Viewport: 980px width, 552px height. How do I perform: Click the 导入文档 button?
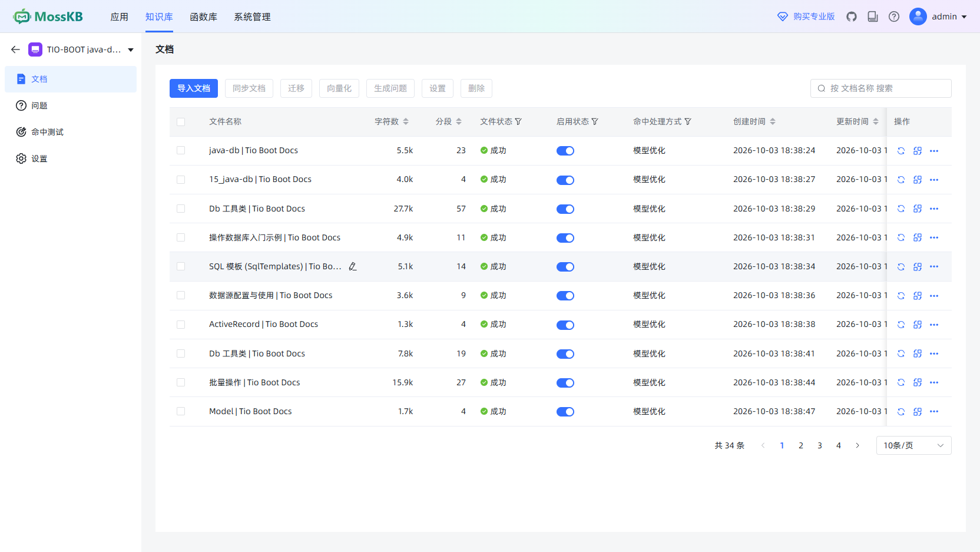coord(194,88)
